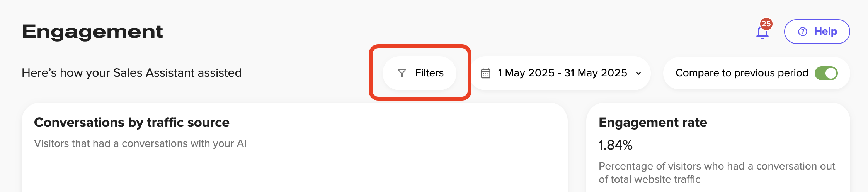Click the Engagement rate card title
This screenshot has height=192, width=868.
click(x=653, y=123)
